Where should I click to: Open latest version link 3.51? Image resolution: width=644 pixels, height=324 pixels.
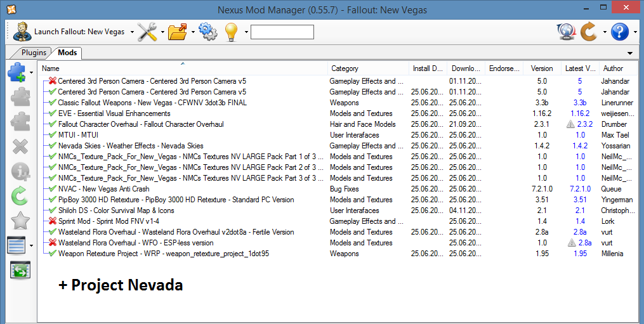point(580,200)
